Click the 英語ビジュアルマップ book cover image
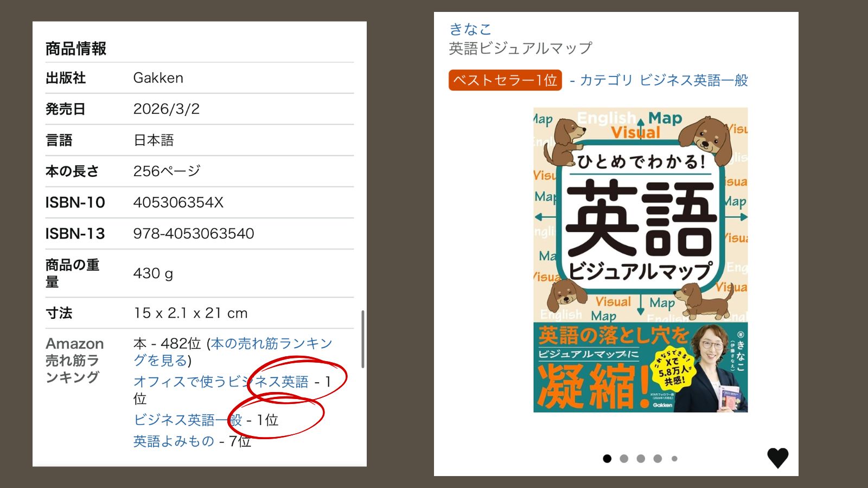The width and height of the screenshot is (868, 488). coord(640,260)
